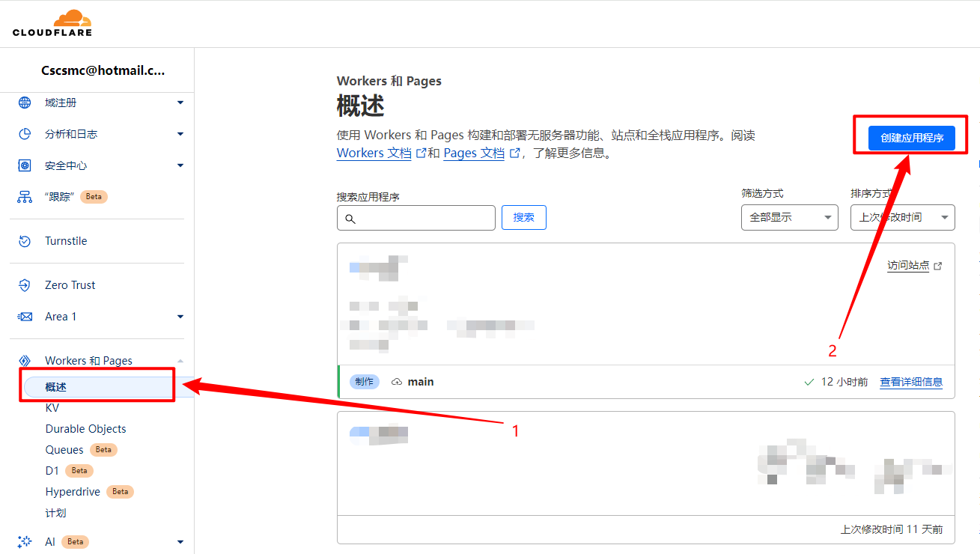Click the Zero Trust sidebar icon
This screenshot has height=554, width=980.
tap(25, 285)
